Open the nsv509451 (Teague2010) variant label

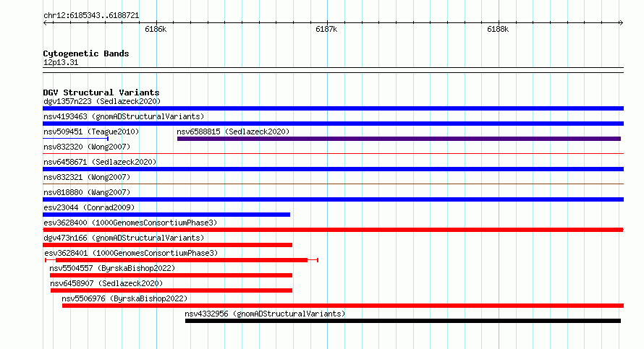tap(91, 132)
